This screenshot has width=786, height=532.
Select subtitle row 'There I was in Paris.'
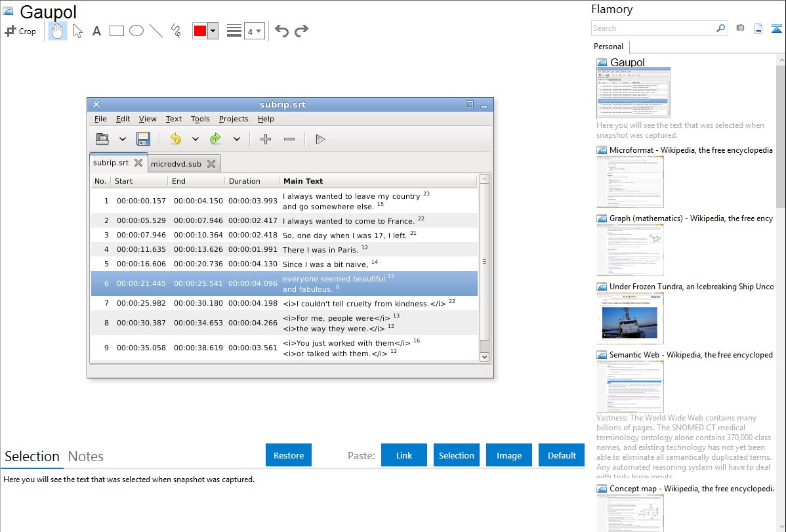point(284,249)
